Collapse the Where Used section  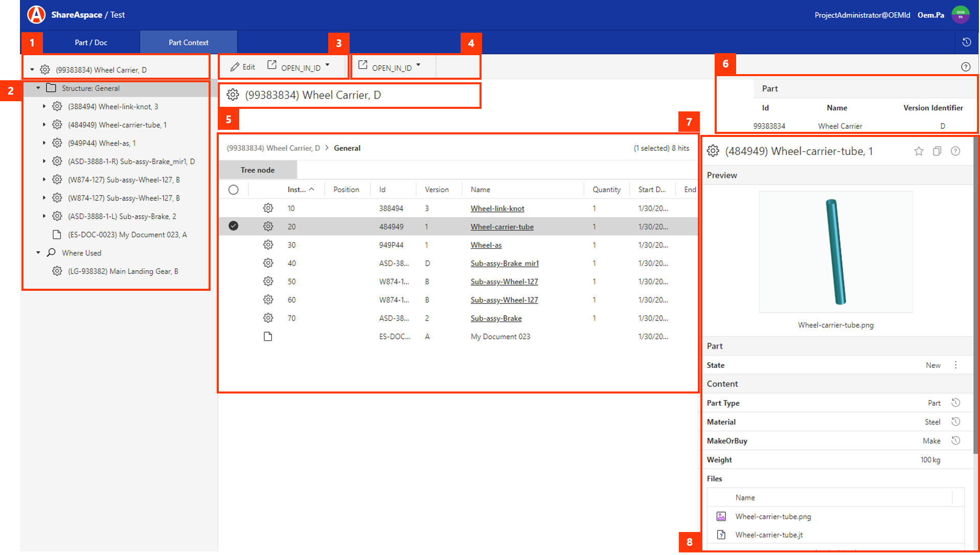point(38,252)
